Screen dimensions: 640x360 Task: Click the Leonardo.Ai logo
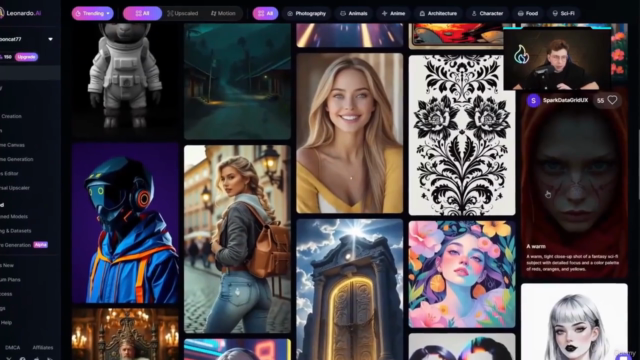click(x=20, y=13)
